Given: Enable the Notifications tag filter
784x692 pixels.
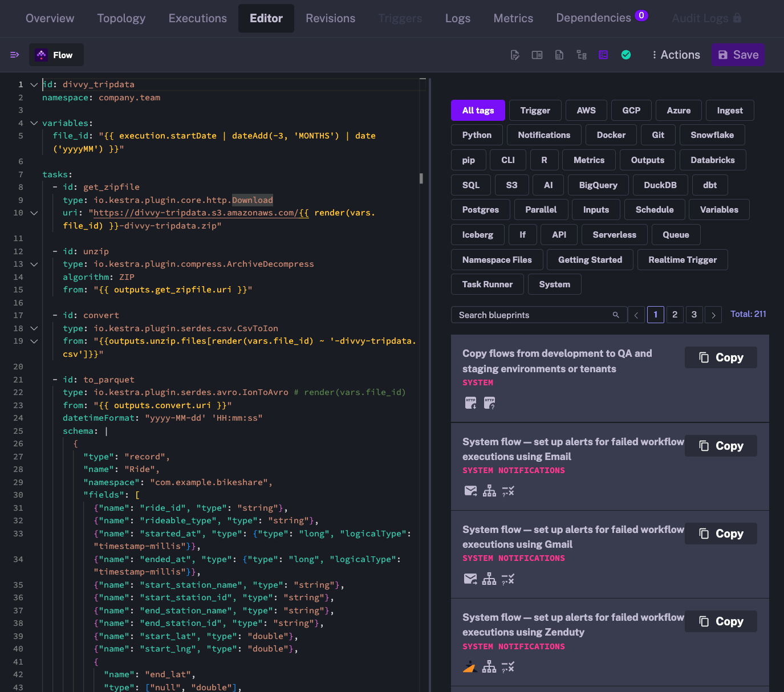Looking at the screenshot, I should (x=543, y=135).
